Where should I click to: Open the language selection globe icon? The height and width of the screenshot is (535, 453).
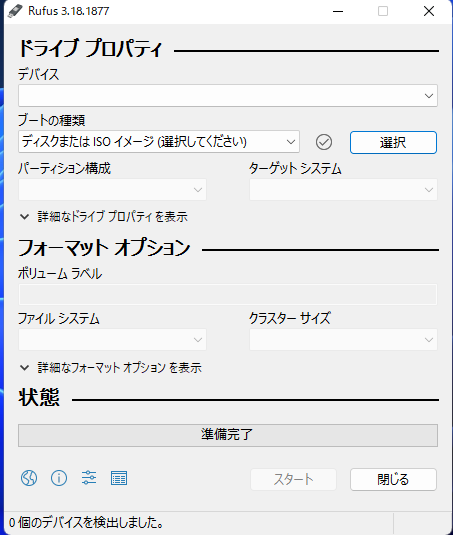(x=29, y=478)
